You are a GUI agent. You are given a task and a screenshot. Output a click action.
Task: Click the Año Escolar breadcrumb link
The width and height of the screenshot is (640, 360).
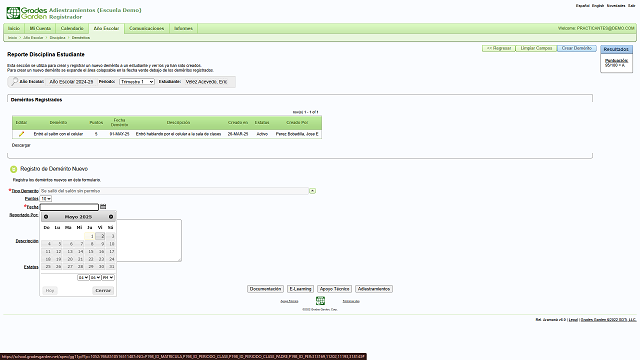pyautogui.click(x=33, y=38)
